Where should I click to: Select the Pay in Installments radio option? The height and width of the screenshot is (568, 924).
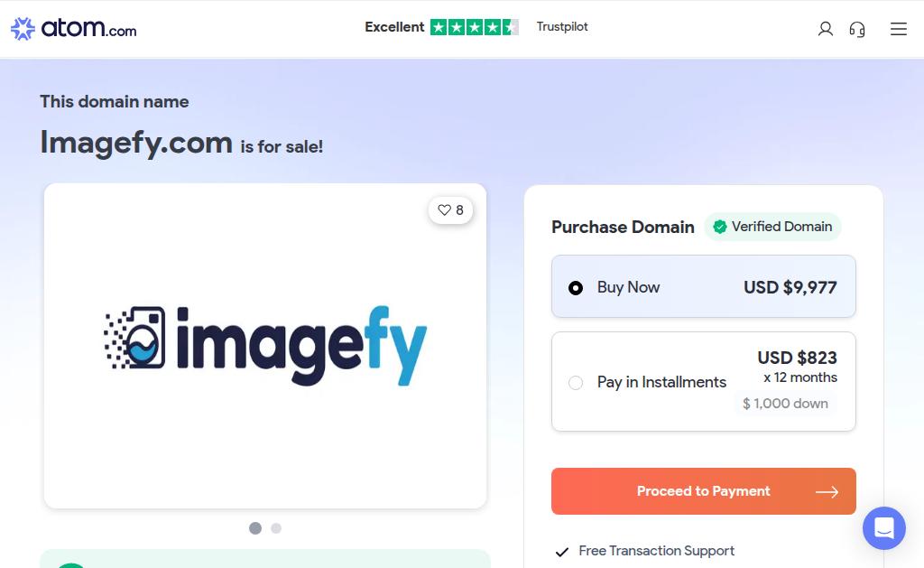pyautogui.click(x=576, y=383)
